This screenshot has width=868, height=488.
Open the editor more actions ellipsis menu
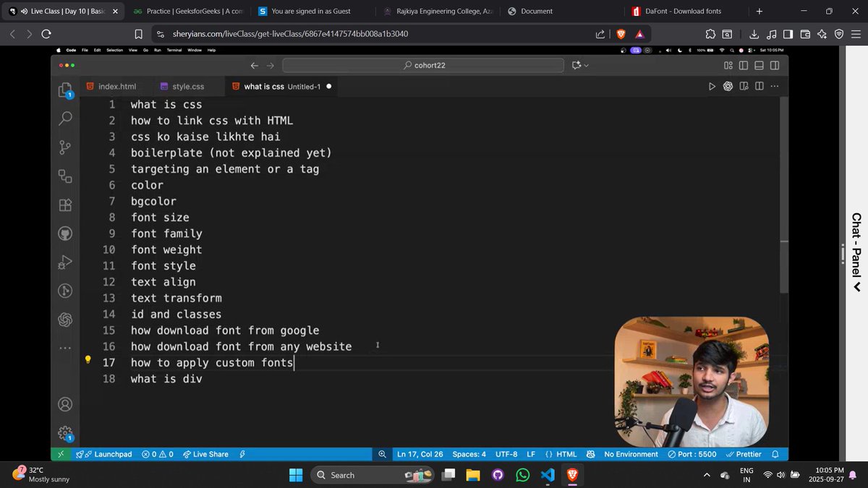pos(775,86)
